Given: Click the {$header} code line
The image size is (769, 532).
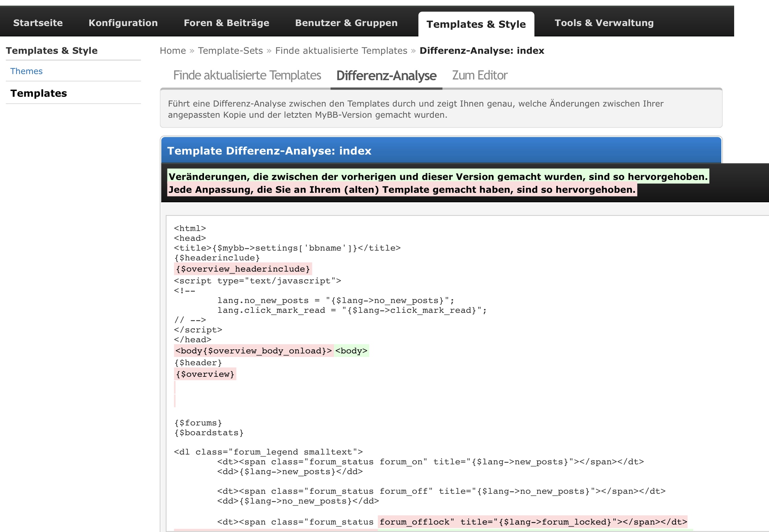Looking at the screenshot, I should [198, 363].
